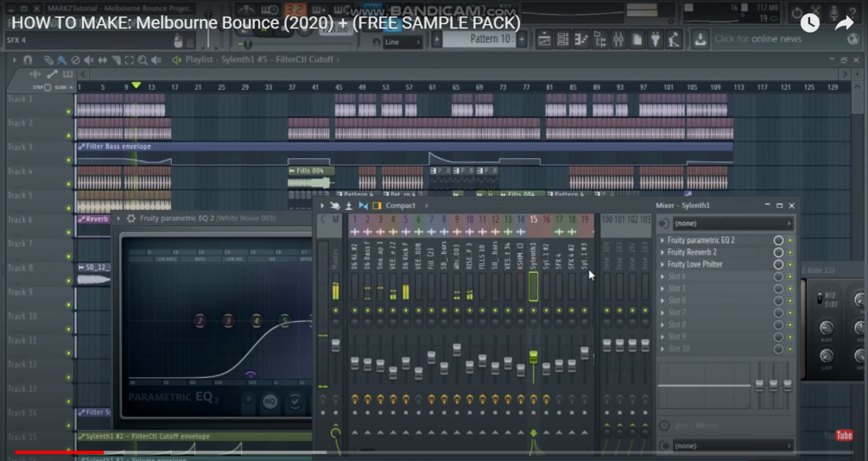Click EQ band 3 node in Parametric EQ
Viewport: 868px width, 461px height.
pos(228,320)
